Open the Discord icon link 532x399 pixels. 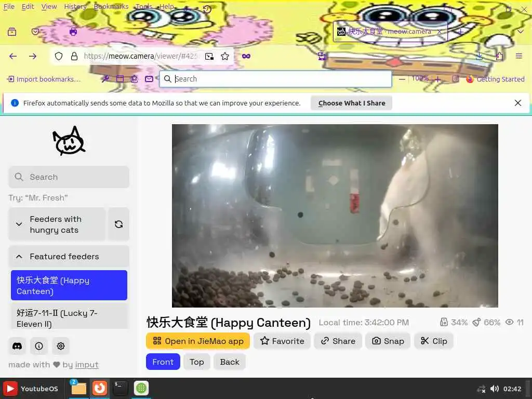coord(17,346)
